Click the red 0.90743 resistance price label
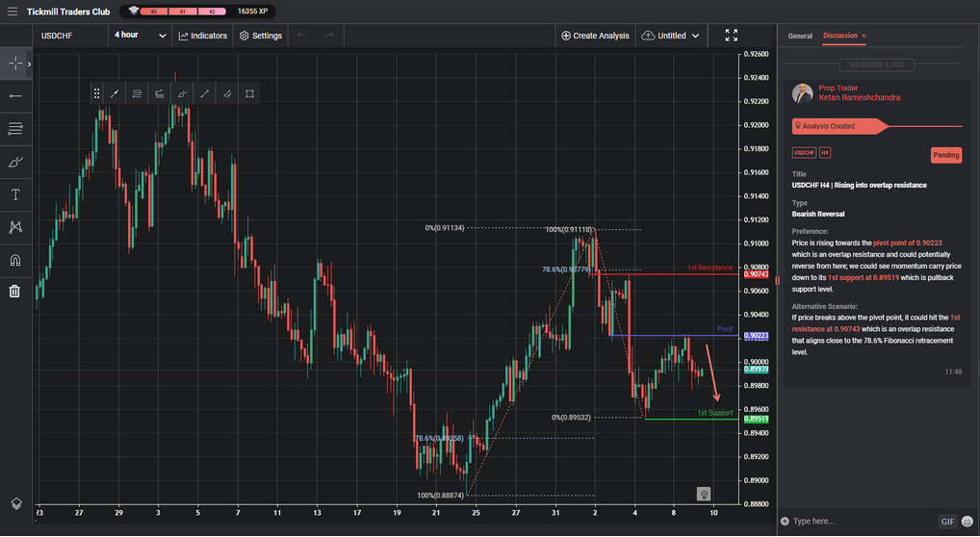This screenshot has width=980, height=537. [x=757, y=274]
